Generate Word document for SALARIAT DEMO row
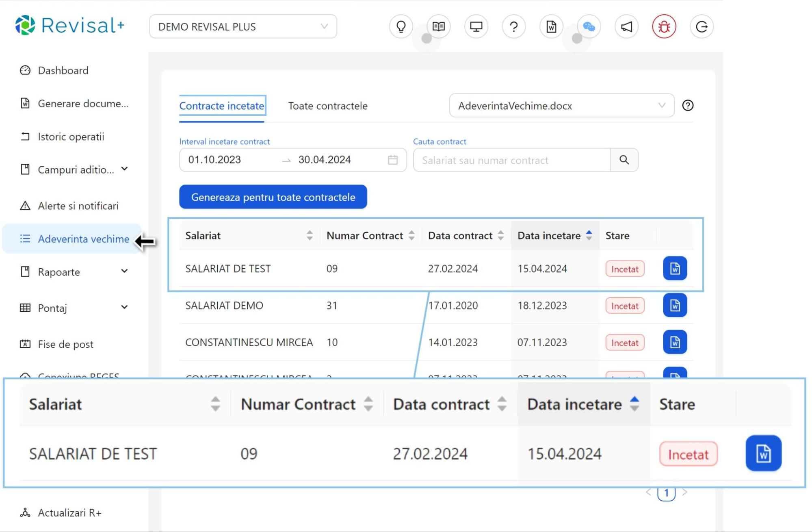Image resolution: width=812 pixels, height=532 pixels. click(x=675, y=305)
